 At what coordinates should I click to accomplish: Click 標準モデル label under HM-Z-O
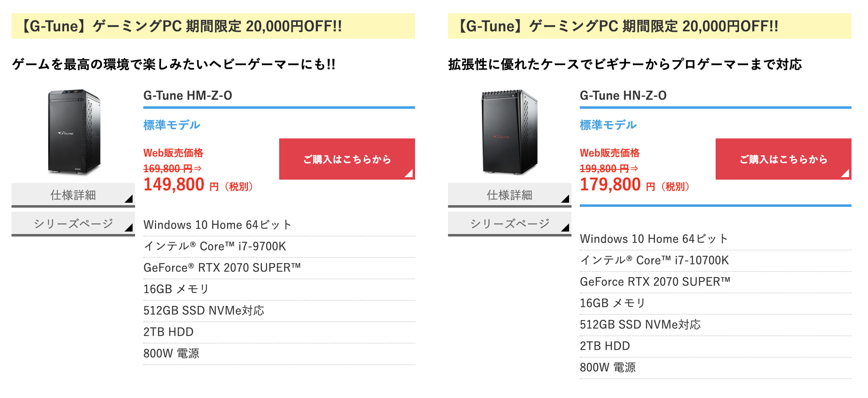(x=172, y=125)
